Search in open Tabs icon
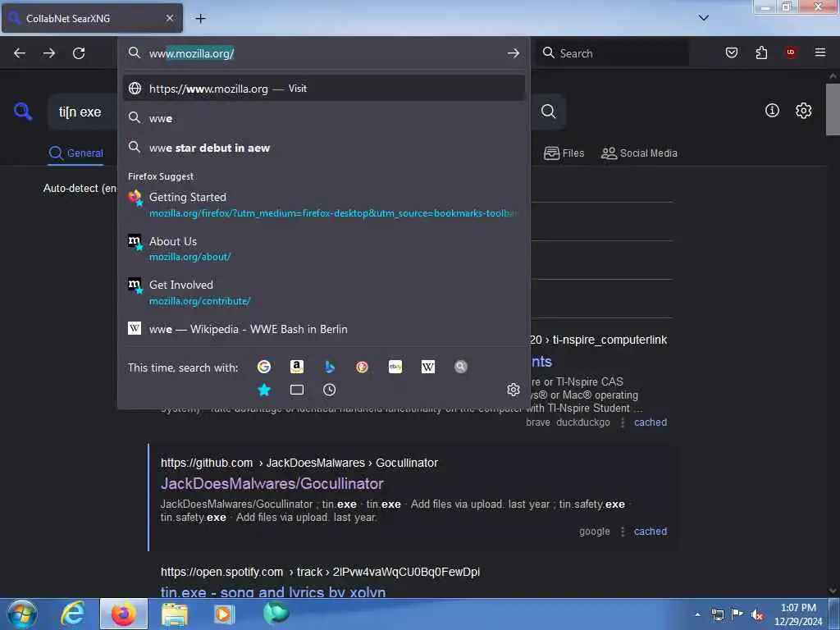The width and height of the screenshot is (840, 630). (297, 390)
